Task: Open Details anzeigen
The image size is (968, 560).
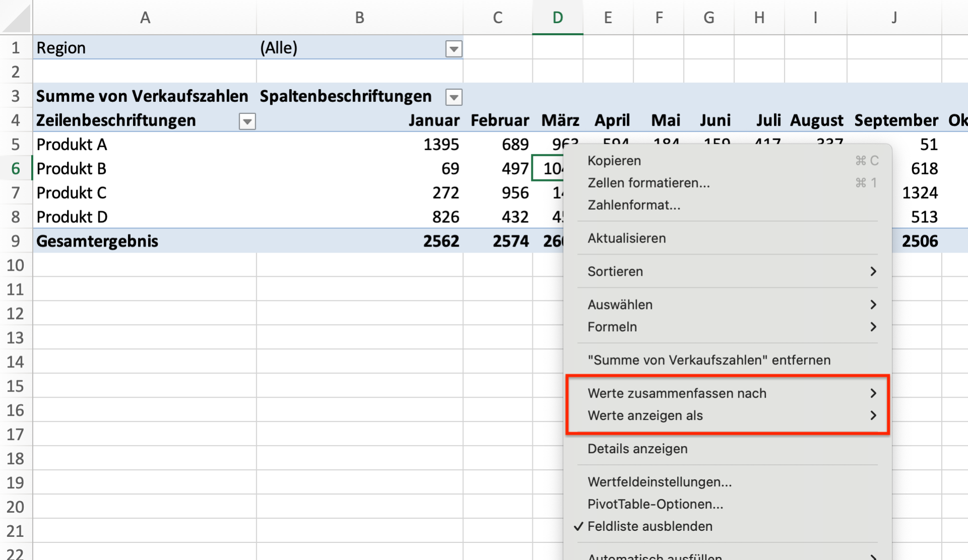Action: 637,449
